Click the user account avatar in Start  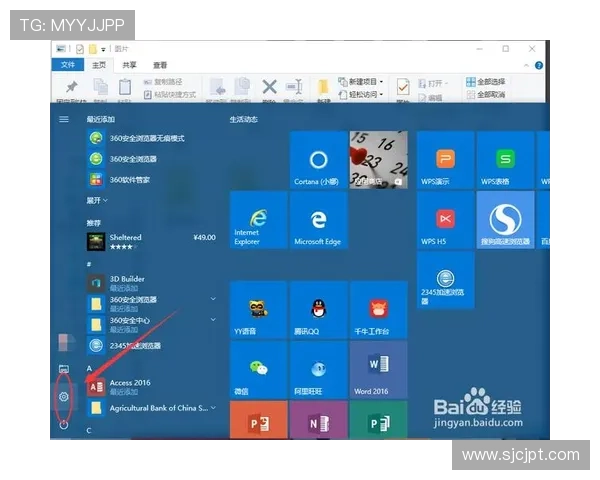pos(67,342)
